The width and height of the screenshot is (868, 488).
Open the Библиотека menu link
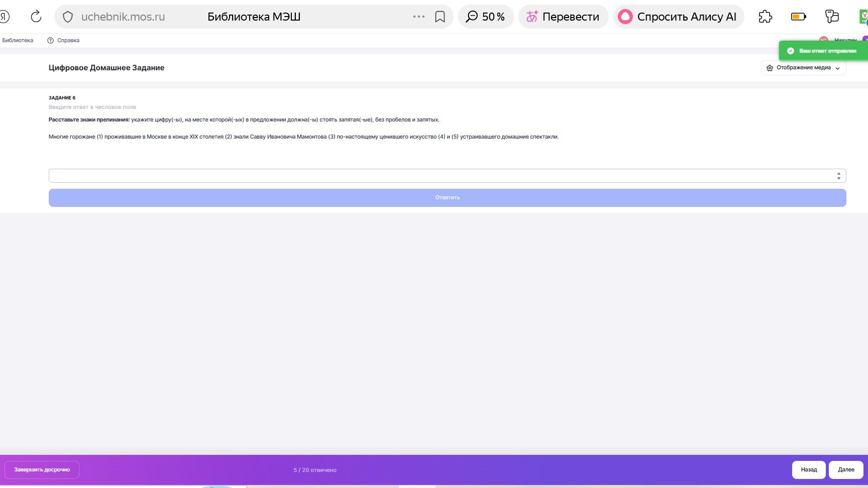click(18, 40)
